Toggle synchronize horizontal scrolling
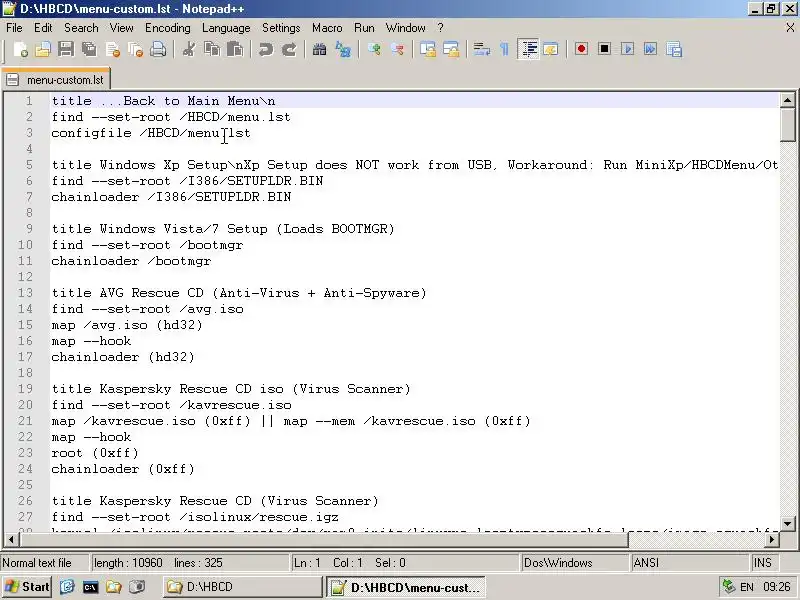Viewport: 800px width, 600px height. (451, 49)
